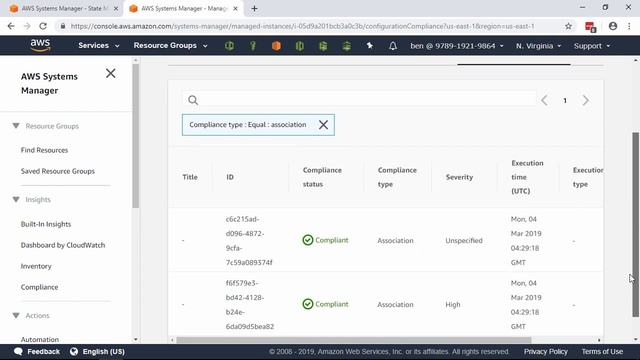Open the Resource Groups dropdown in navbar
This screenshot has height=360, width=640.
[x=171, y=46]
